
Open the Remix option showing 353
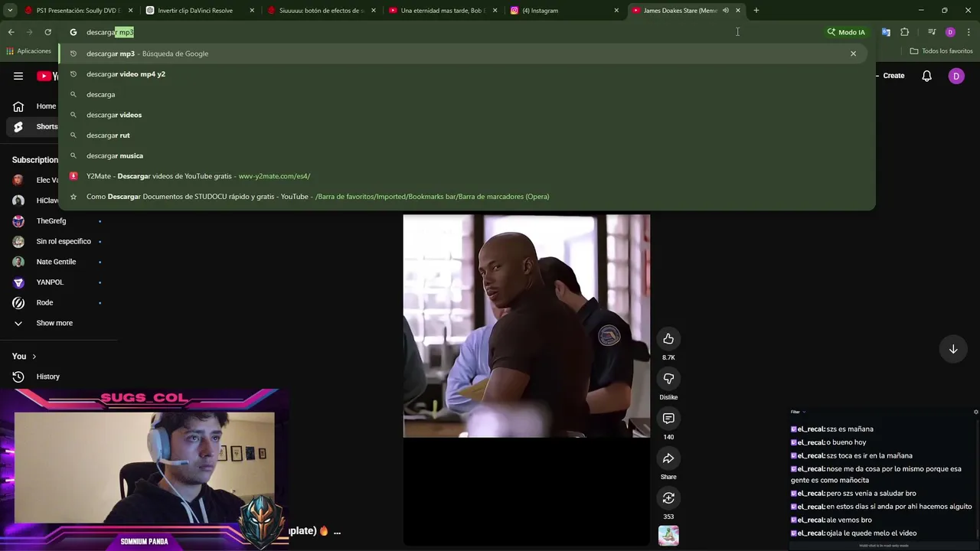coord(668,498)
